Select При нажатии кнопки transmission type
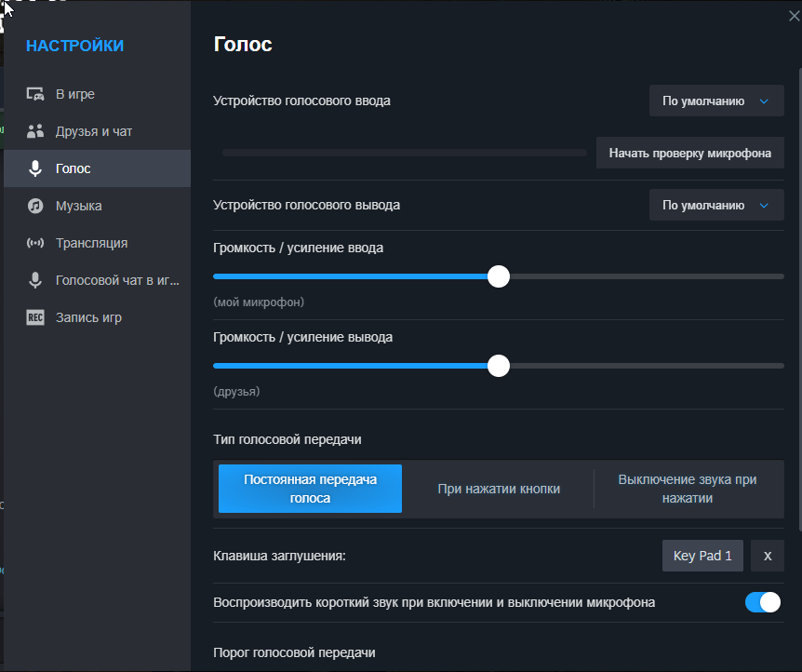The image size is (802, 672). pos(499,489)
